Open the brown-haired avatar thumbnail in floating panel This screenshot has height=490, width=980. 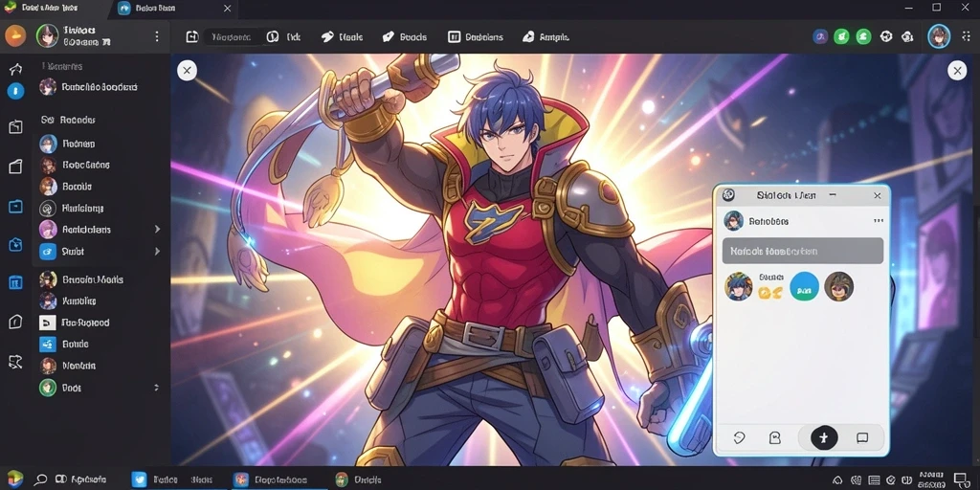coord(838,286)
